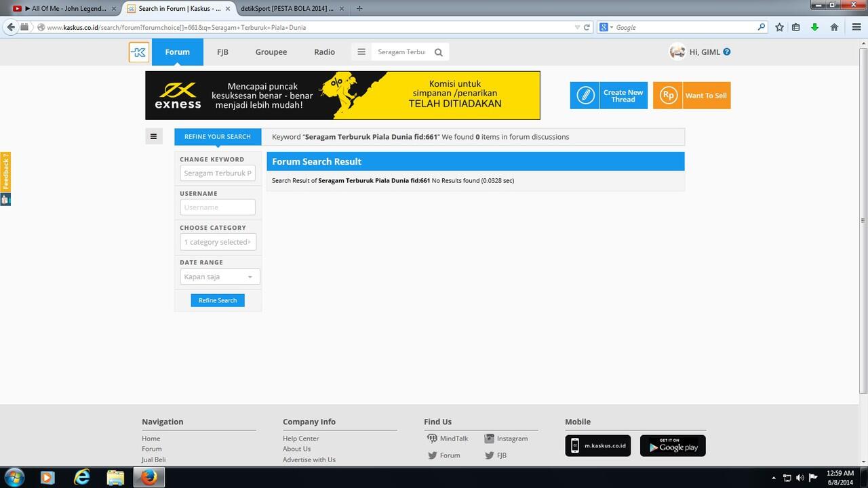Open File Explorer from taskbar
Viewport: 868px width, 488px height.
click(x=115, y=477)
